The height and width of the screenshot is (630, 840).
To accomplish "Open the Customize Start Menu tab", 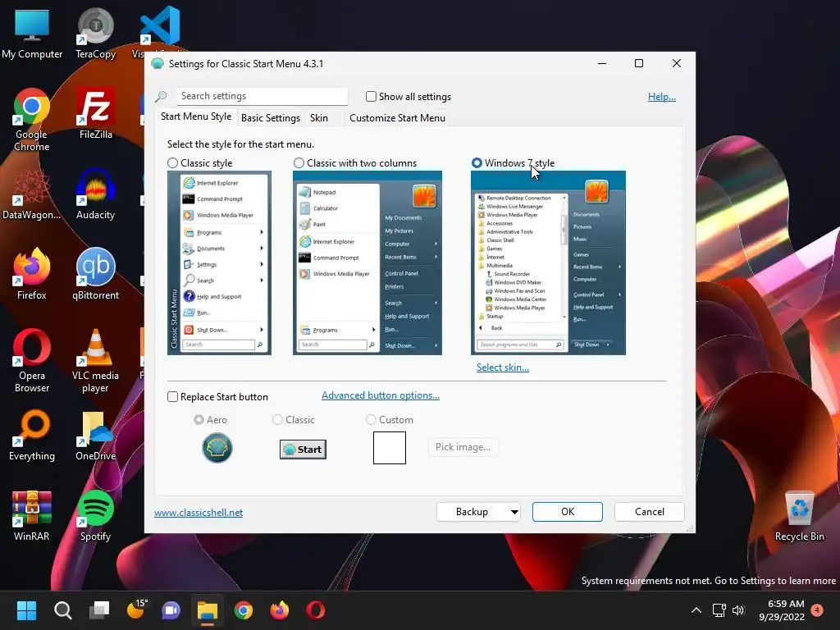I will tap(397, 118).
